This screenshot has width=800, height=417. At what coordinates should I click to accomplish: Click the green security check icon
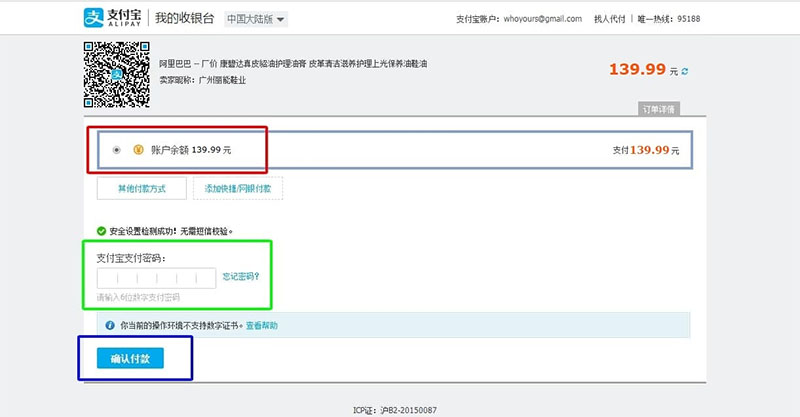pos(102,231)
